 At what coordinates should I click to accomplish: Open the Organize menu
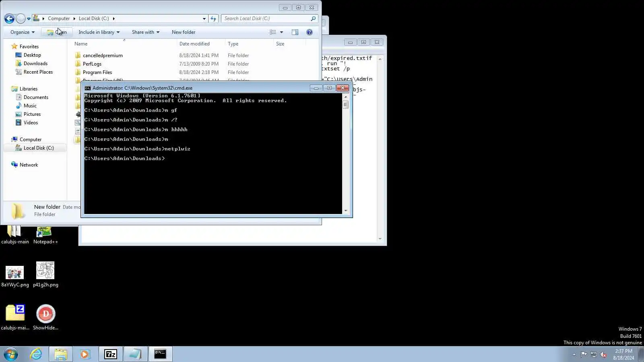click(x=23, y=32)
